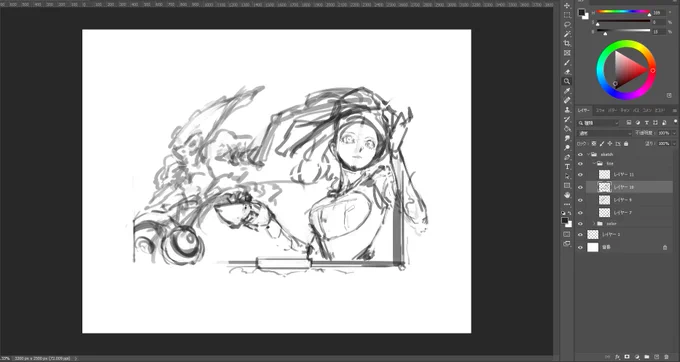Collapse the line group

594,163
